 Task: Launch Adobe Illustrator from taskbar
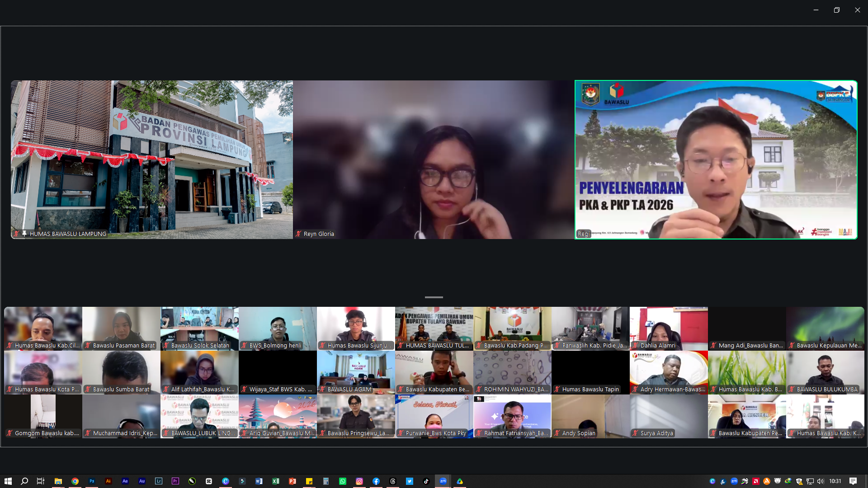pyautogui.click(x=108, y=481)
